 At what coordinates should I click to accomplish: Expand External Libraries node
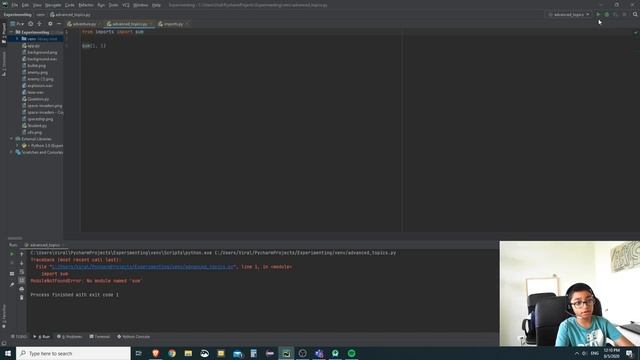(11, 139)
